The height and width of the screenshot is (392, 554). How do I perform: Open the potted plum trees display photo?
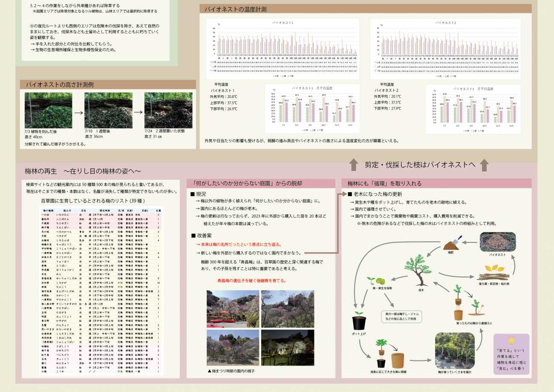(455, 351)
